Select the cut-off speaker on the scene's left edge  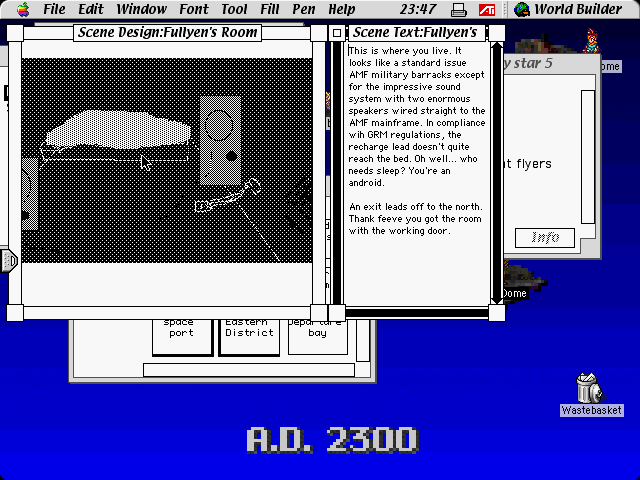30,194
